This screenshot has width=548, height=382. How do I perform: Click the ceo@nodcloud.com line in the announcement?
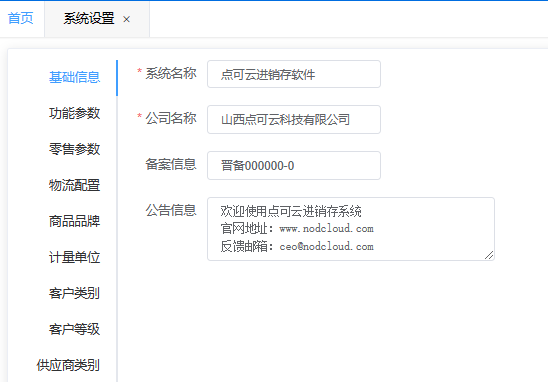(x=326, y=247)
